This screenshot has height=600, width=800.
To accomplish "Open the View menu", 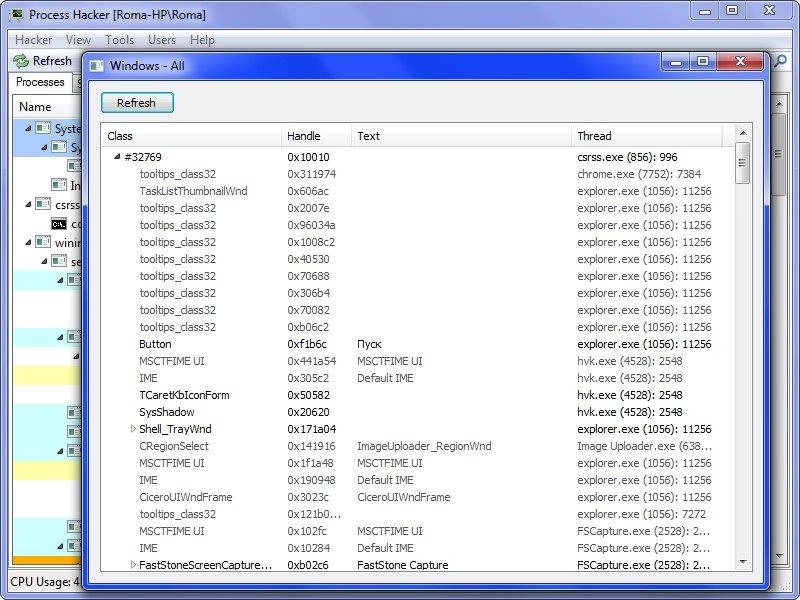I will point(78,40).
